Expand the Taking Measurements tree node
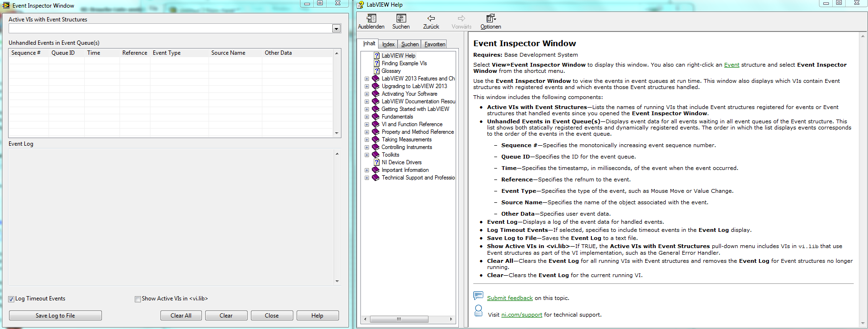868x329 pixels. [367, 140]
